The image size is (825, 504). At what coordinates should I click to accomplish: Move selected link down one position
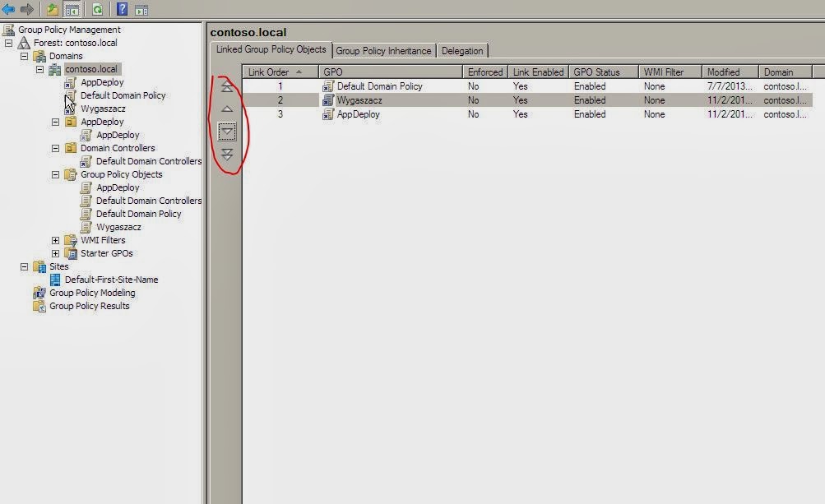tap(227, 132)
